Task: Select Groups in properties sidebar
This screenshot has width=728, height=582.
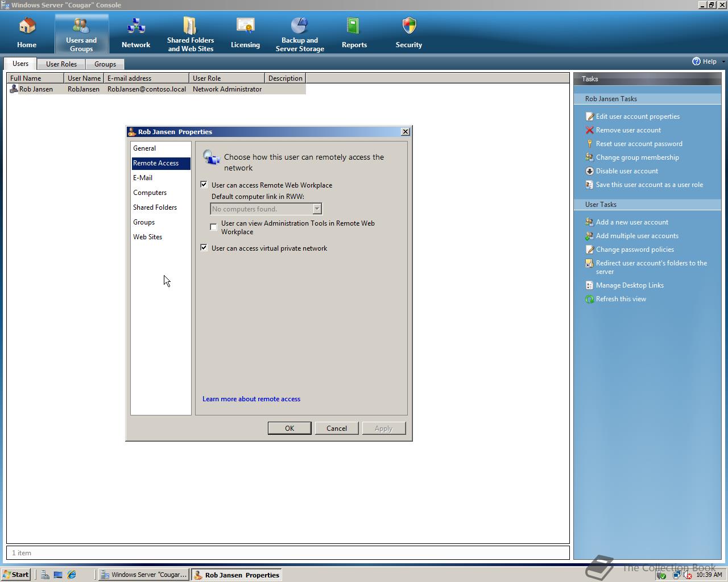Action: click(161, 222)
